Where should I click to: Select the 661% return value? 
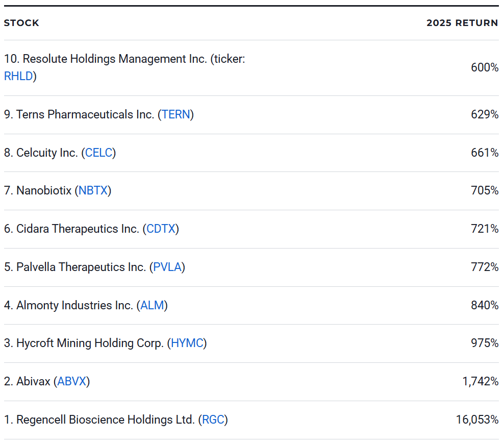coord(485,153)
